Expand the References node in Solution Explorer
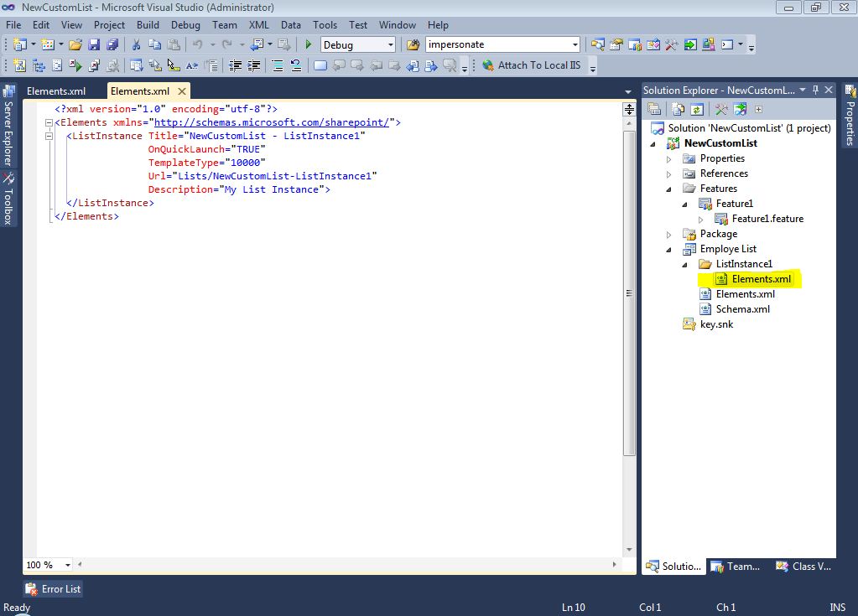The image size is (858, 616). click(668, 173)
